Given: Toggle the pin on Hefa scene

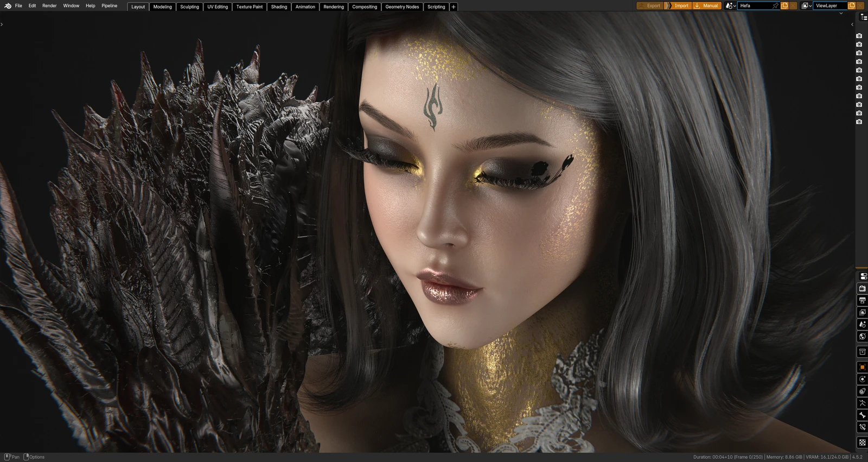Looking at the screenshot, I should pos(775,6).
